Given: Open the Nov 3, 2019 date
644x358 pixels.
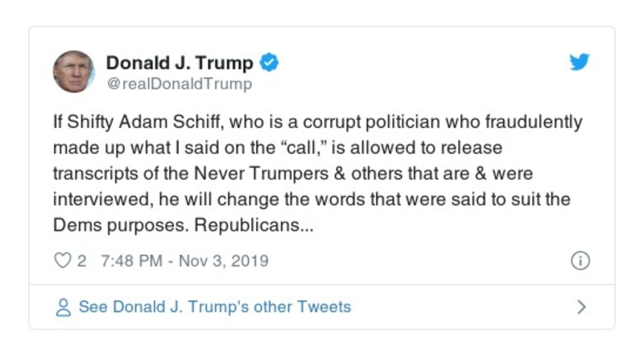Looking at the screenshot, I should (225, 261).
